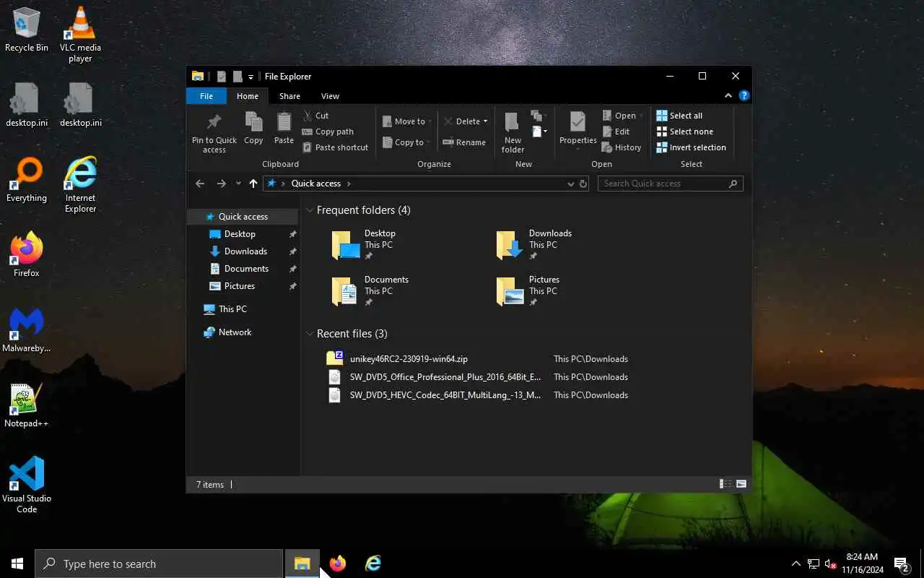The width and height of the screenshot is (924, 578).
Task: Switch to the Share tab
Action: click(x=289, y=96)
